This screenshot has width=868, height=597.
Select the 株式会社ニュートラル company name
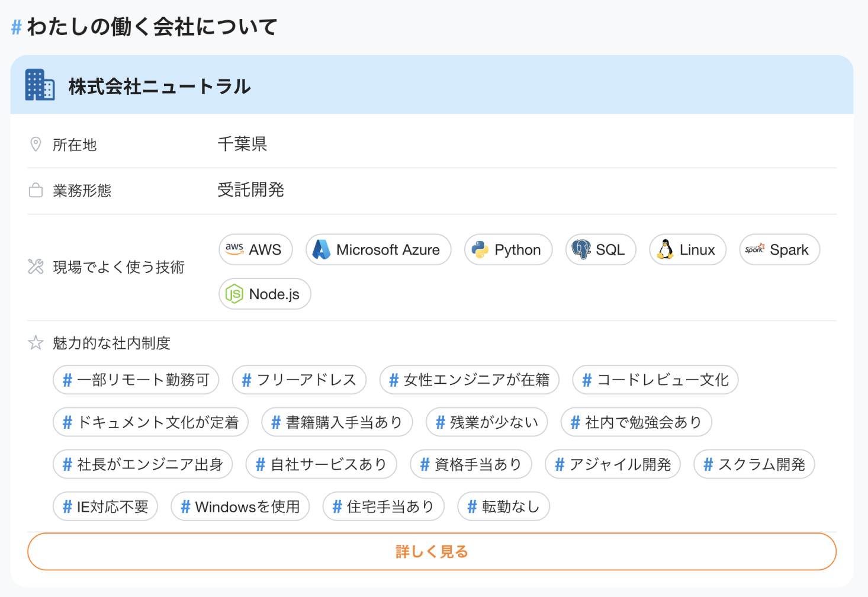pyautogui.click(x=159, y=86)
